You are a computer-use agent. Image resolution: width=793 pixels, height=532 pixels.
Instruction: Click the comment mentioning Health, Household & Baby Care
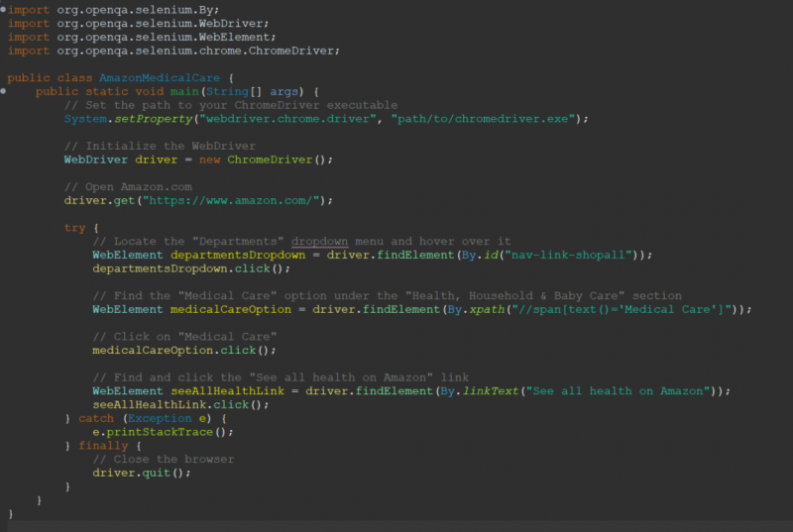(387, 296)
